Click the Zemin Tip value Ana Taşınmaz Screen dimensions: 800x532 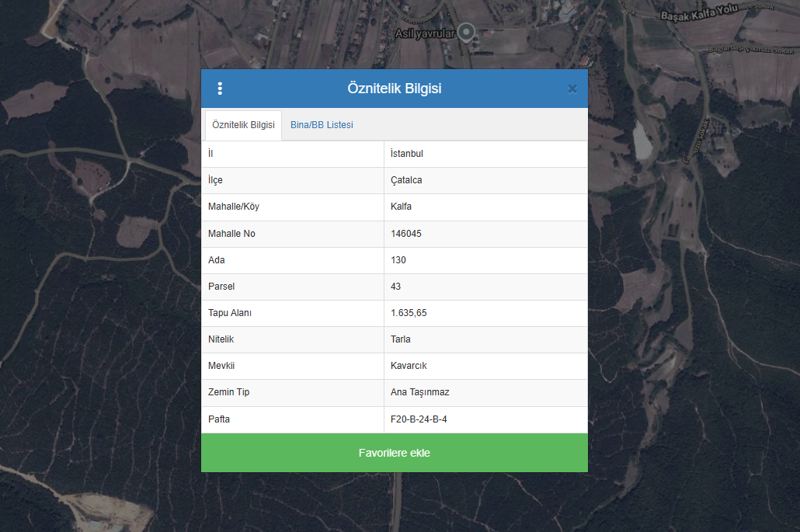419,392
